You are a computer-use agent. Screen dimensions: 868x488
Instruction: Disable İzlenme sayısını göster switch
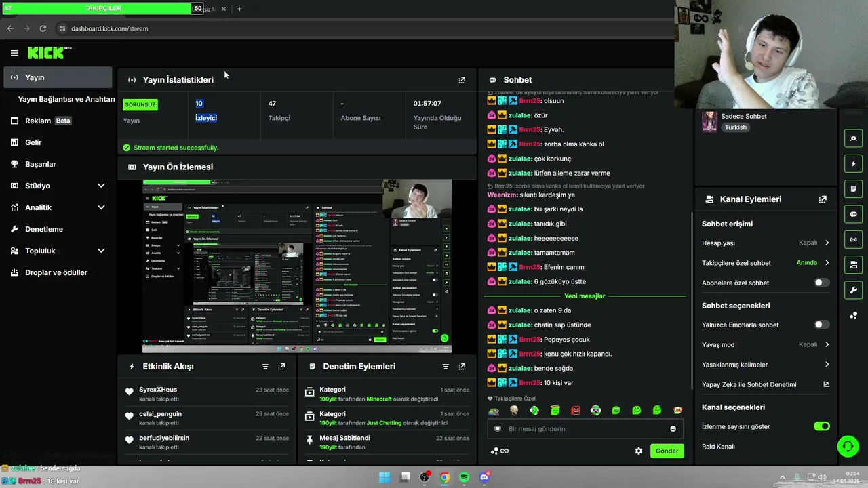tap(821, 426)
